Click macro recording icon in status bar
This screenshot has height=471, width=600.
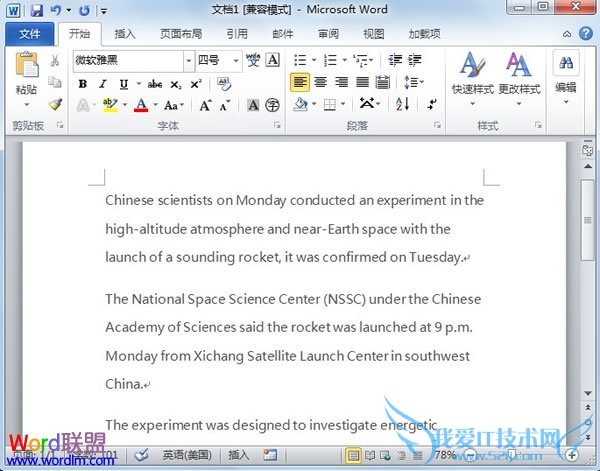tap(270, 455)
